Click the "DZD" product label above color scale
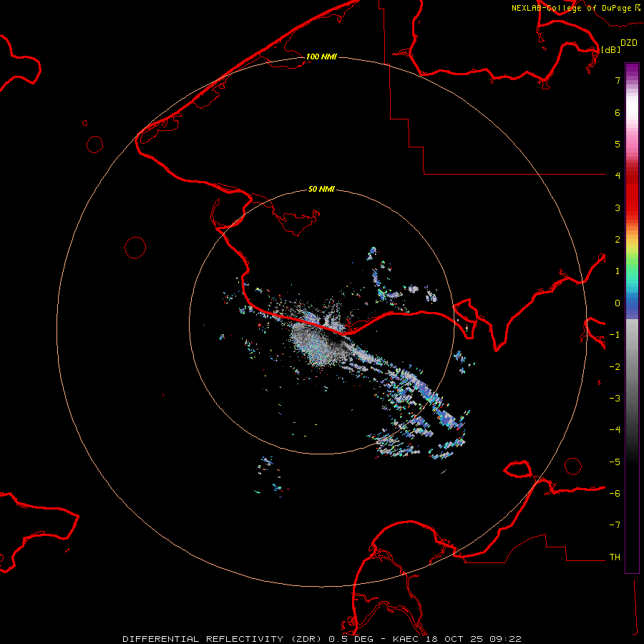This screenshot has width=644, height=644. tap(629, 43)
